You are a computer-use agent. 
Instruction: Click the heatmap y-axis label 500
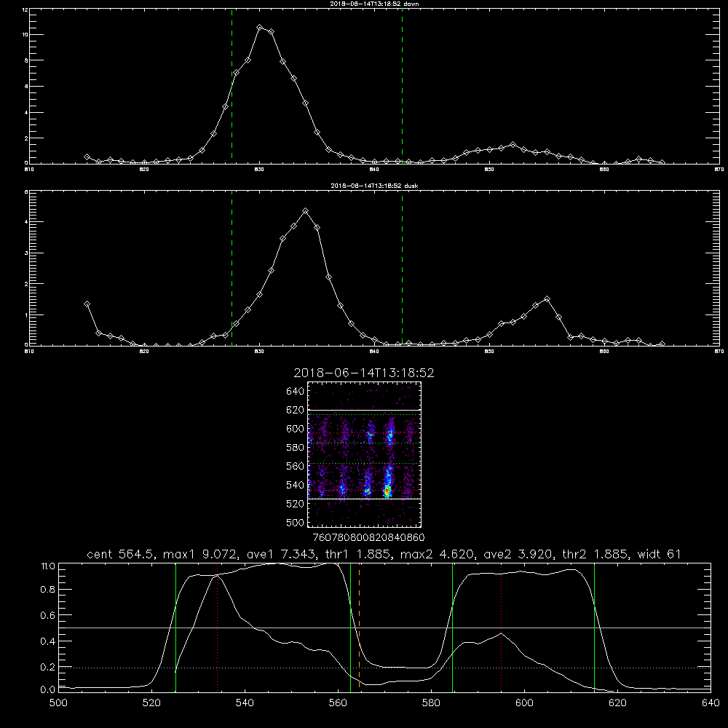tap(295, 523)
